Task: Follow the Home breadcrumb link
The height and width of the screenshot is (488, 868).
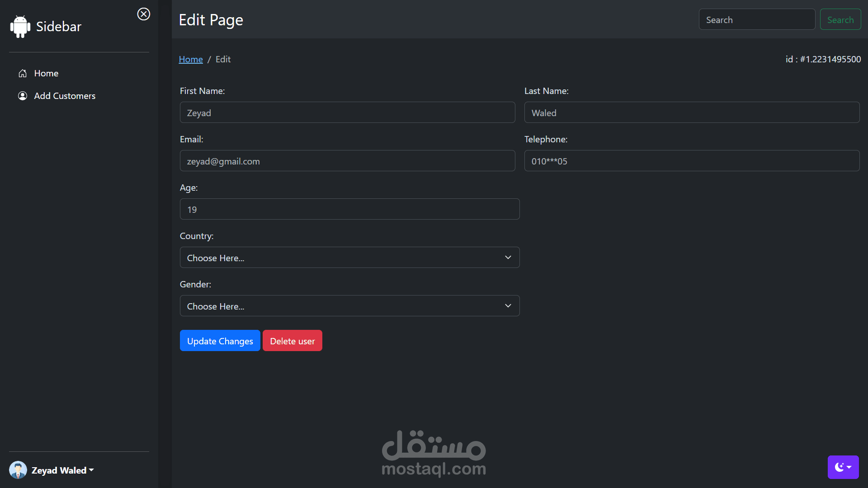Action: point(191,59)
